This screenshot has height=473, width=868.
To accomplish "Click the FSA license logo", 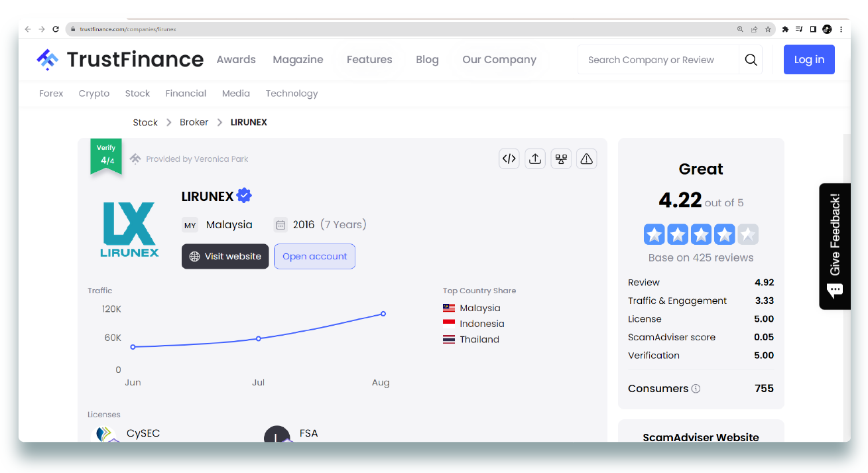I will click(277, 435).
